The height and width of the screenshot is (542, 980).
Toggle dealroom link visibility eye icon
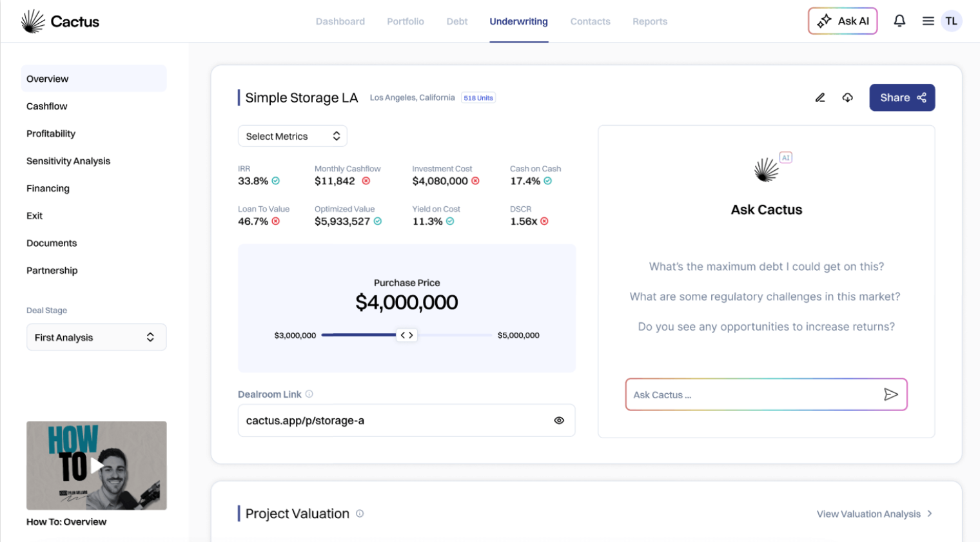point(559,421)
